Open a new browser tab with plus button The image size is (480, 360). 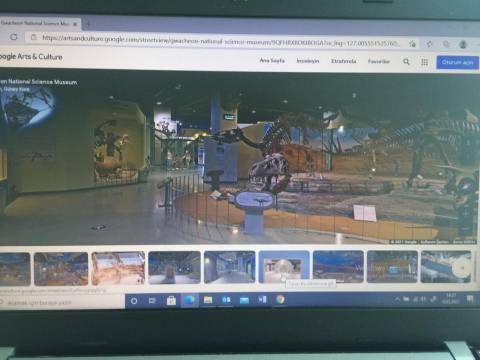click(88, 24)
